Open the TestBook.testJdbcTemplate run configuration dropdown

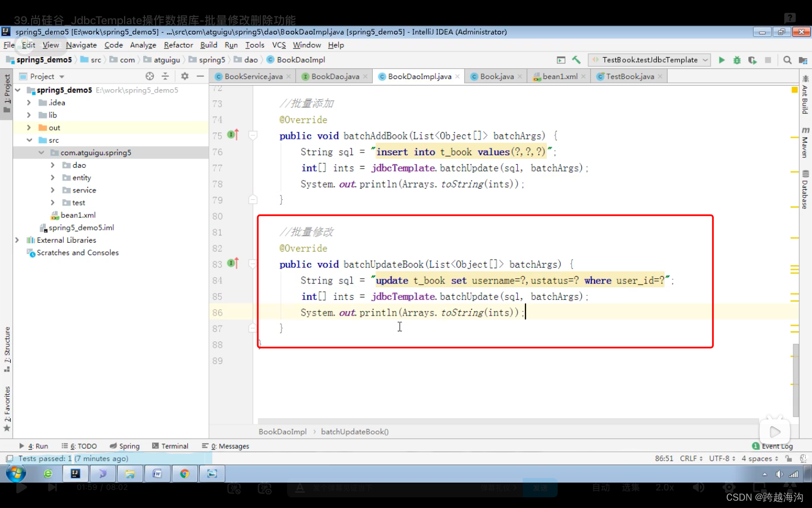click(649, 60)
